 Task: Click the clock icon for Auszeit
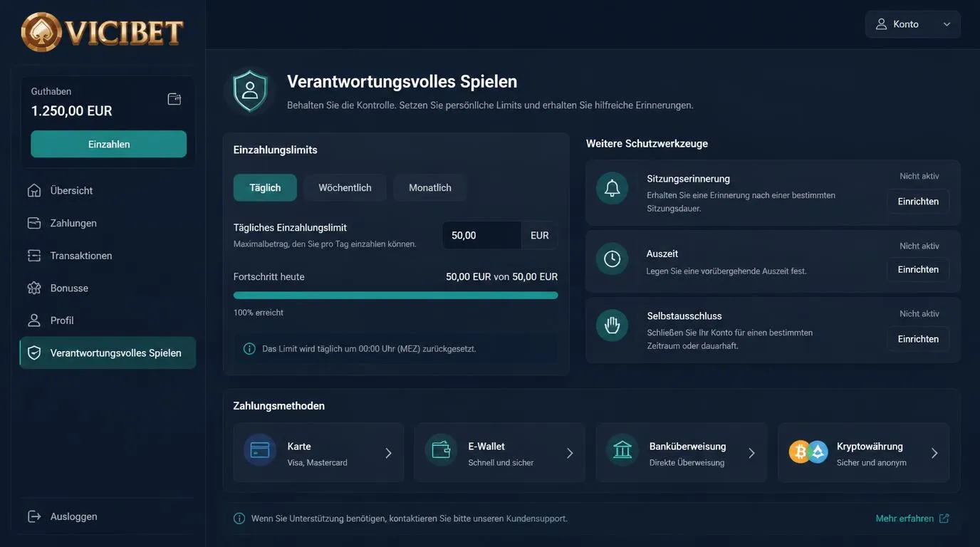pyautogui.click(x=612, y=259)
